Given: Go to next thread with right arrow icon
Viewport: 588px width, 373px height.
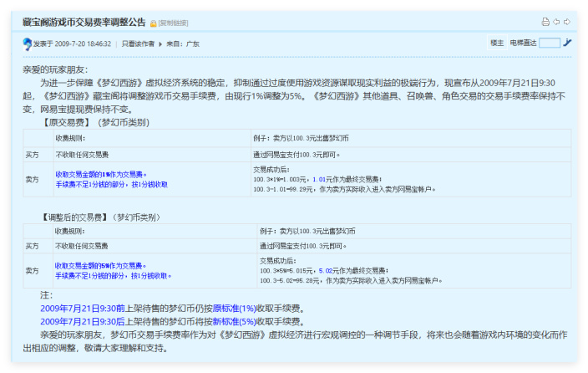Looking at the screenshot, I should [567, 22].
